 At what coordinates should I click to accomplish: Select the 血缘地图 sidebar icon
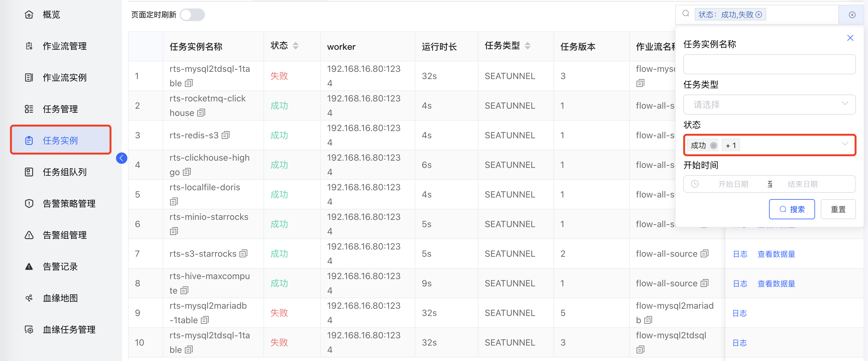[29, 298]
